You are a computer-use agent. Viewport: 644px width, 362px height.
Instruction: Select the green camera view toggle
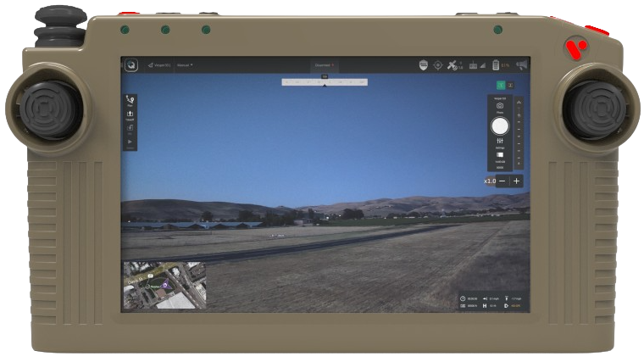(500, 85)
